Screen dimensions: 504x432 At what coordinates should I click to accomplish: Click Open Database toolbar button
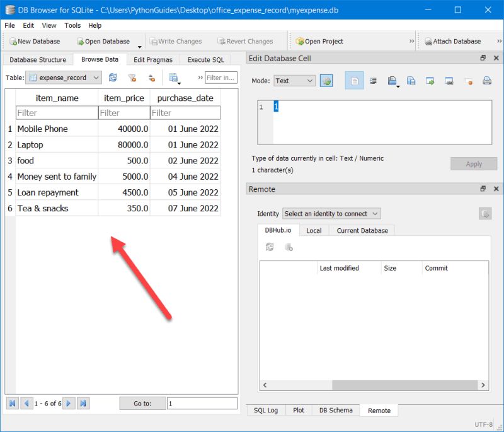(x=103, y=41)
